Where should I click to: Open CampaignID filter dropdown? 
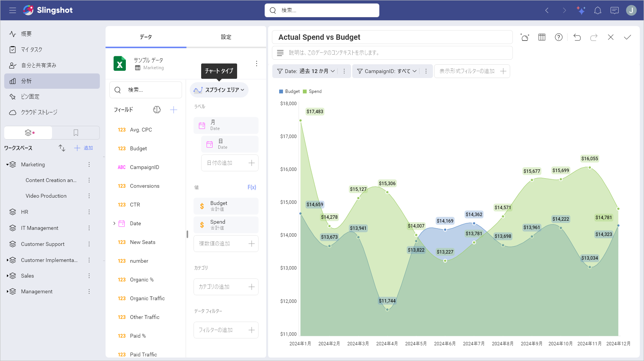[387, 71]
